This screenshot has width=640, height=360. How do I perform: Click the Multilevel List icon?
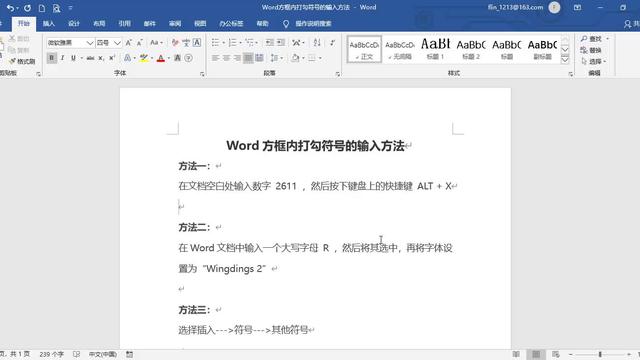click(250, 42)
